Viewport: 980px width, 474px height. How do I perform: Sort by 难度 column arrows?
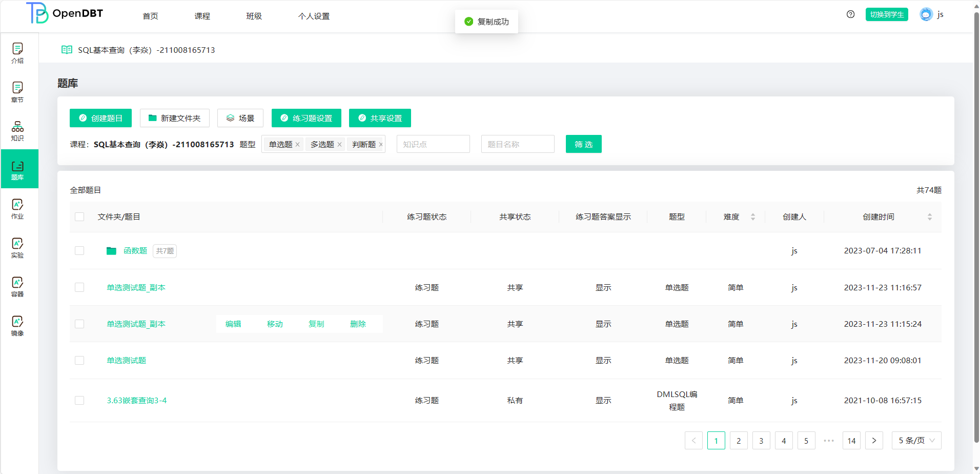[x=753, y=217]
